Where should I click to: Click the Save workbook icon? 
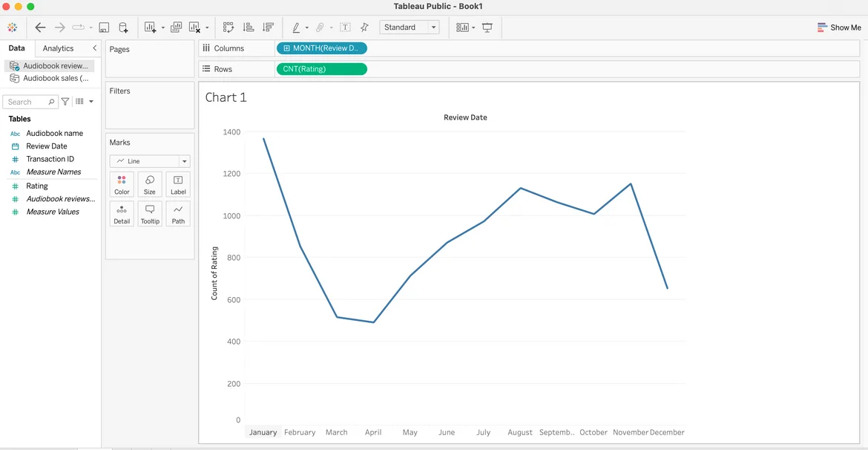(x=104, y=27)
